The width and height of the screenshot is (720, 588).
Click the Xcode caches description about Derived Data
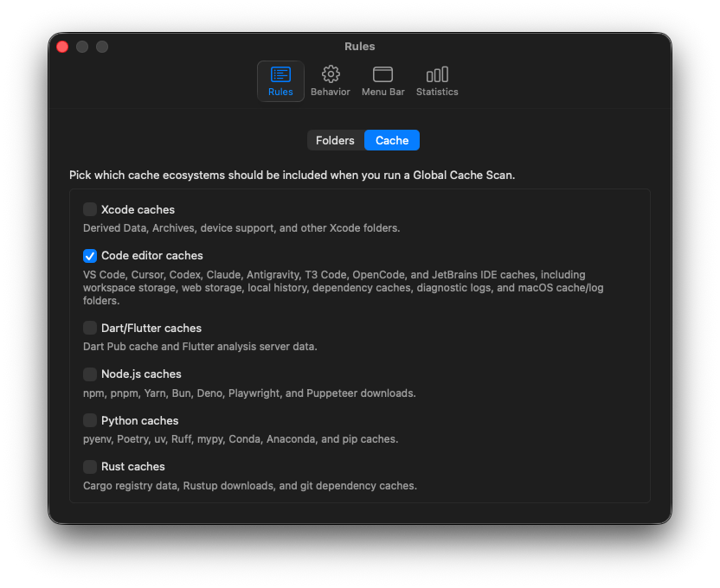tap(241, 228)
